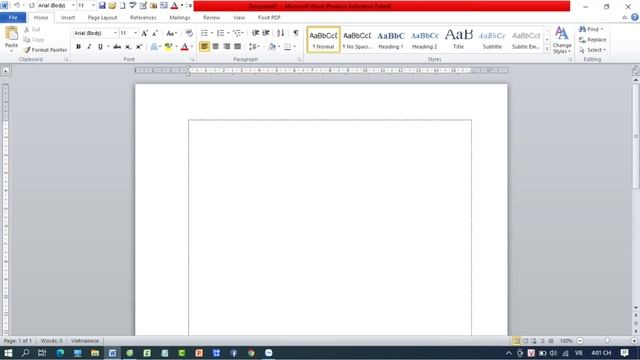This screenshot has width=640, height=360.
Task: Apply the red font color
Action: coord(184,47)
